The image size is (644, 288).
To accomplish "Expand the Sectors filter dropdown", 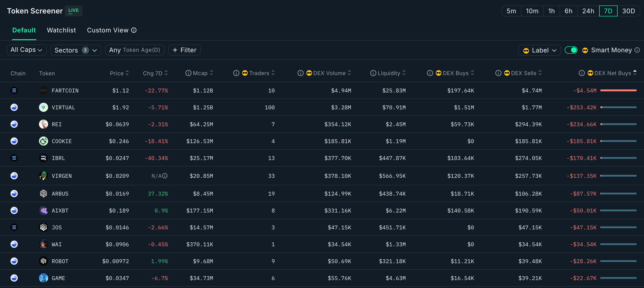I will point(76,50).
